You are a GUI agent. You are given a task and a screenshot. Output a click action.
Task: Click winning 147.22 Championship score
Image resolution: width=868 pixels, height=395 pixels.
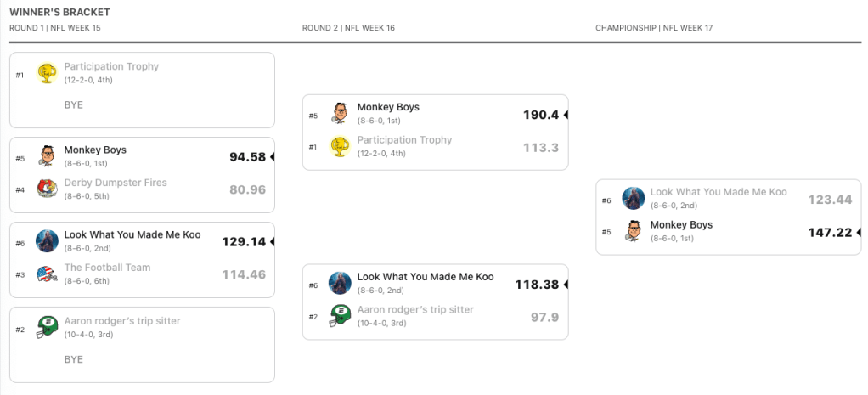tap(830, 232)
